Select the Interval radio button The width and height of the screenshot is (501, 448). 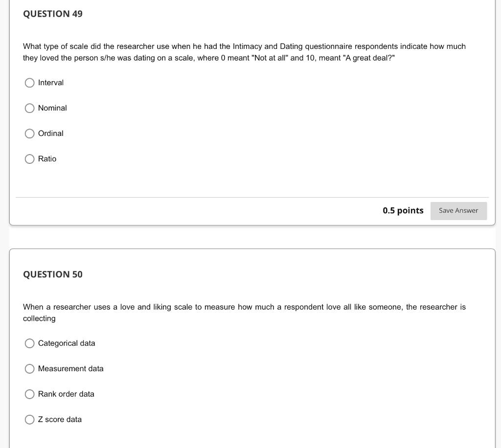pos(29,83)
